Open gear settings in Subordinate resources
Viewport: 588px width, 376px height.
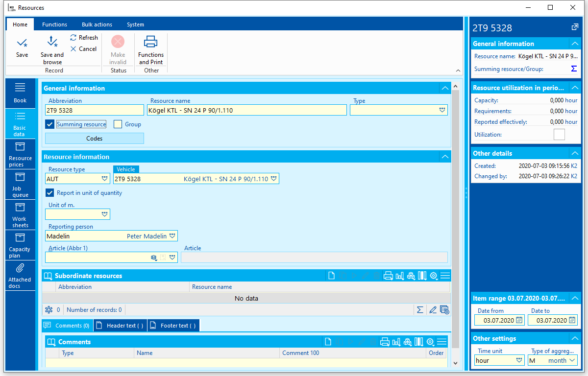[433, 276]
